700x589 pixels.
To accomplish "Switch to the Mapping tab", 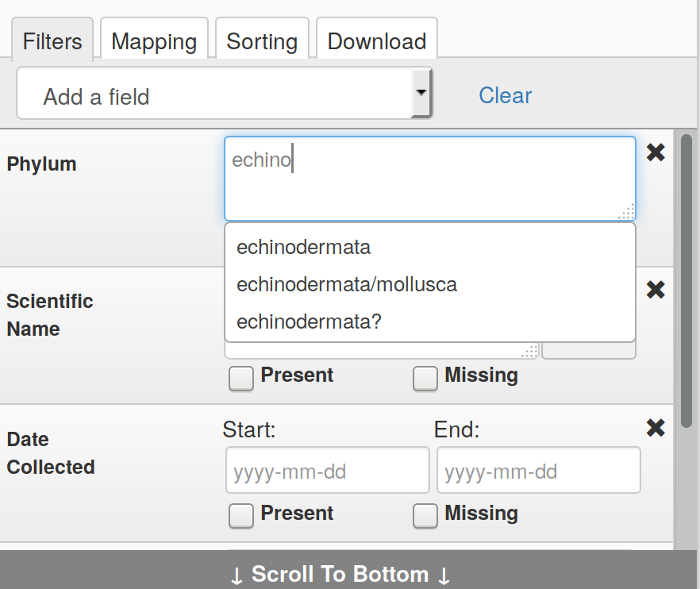I will point(154,41).
